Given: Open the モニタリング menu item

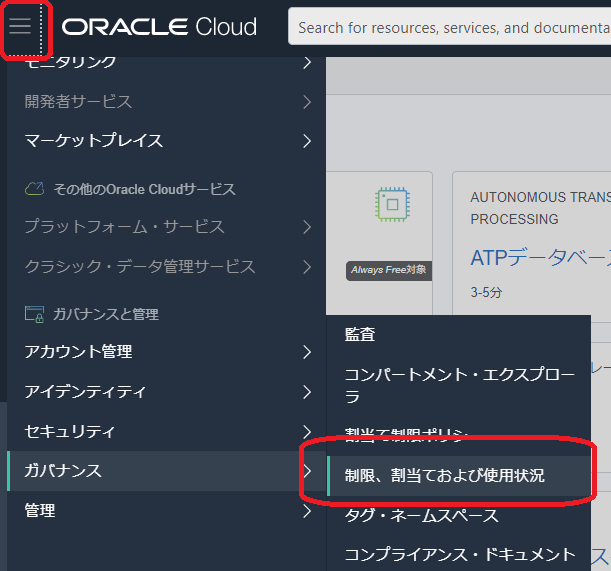Looking at the screenshot, I should click(70, 63).
